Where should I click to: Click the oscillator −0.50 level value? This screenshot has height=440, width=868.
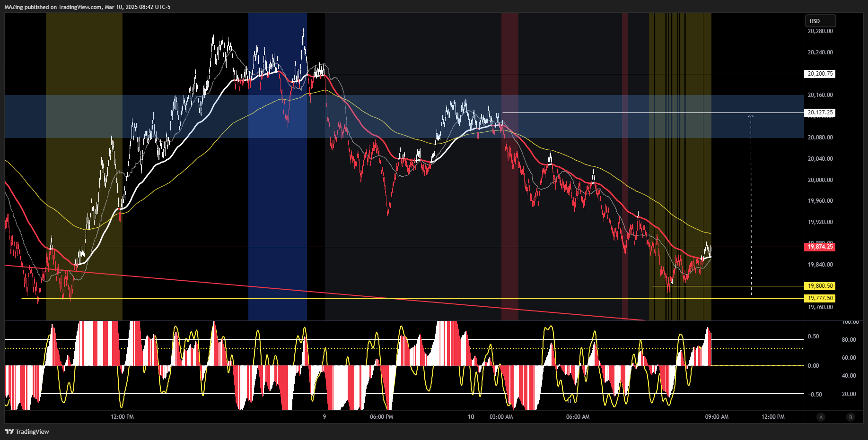tap(814, 395)
